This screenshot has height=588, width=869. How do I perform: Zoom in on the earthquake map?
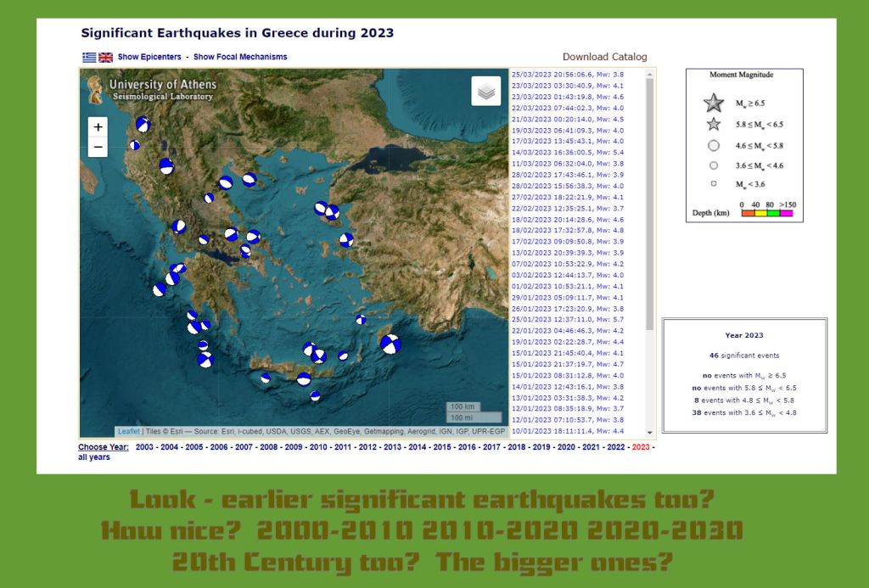98,126
